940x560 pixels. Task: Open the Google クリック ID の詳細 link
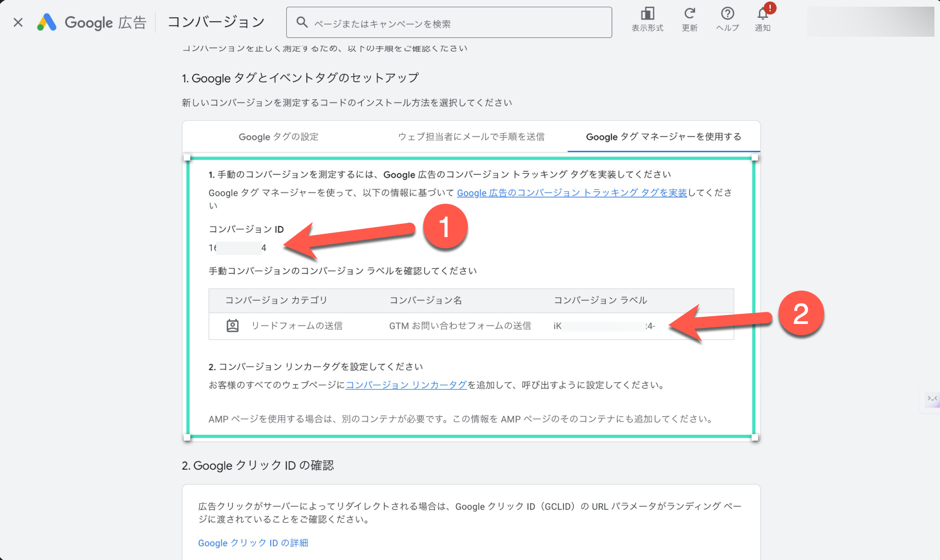(x=253, y=543)
